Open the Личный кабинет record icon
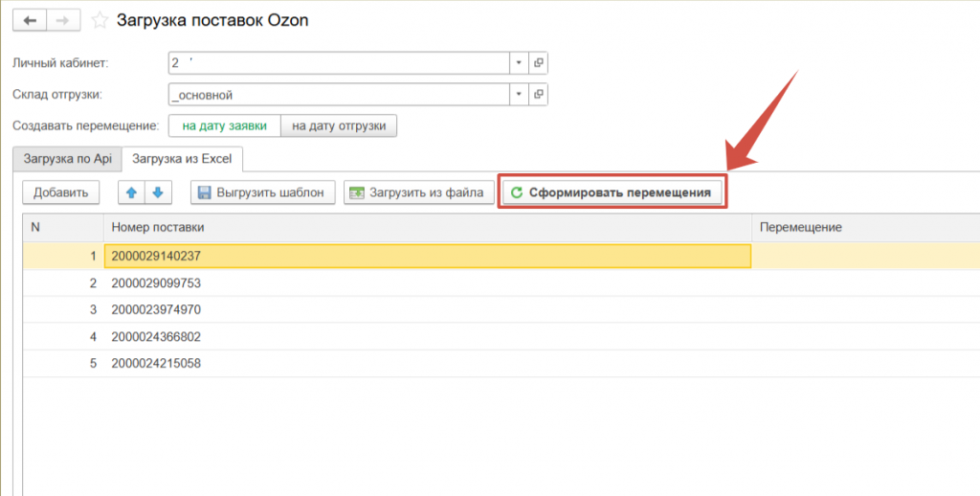The width and height of the screenshot is (980, 496). 539,63
